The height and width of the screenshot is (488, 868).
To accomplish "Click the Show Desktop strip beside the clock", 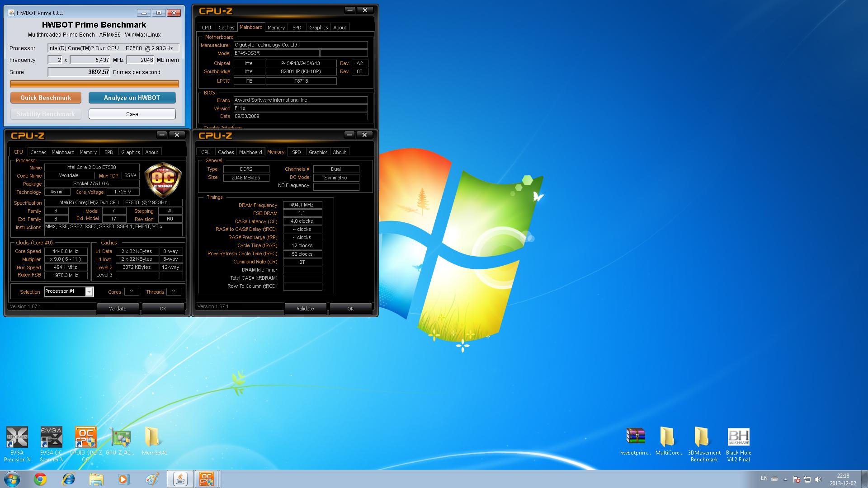I will pos(864,479).
